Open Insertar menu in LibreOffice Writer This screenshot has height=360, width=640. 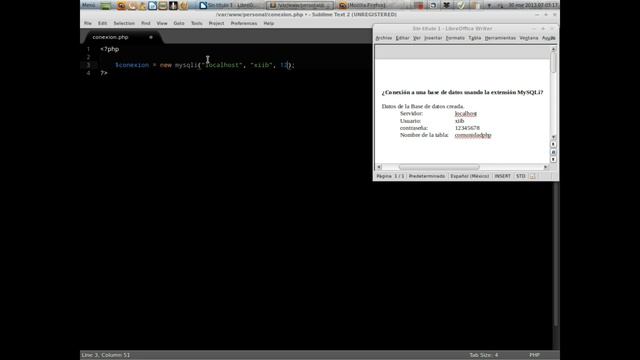[433, 38]
